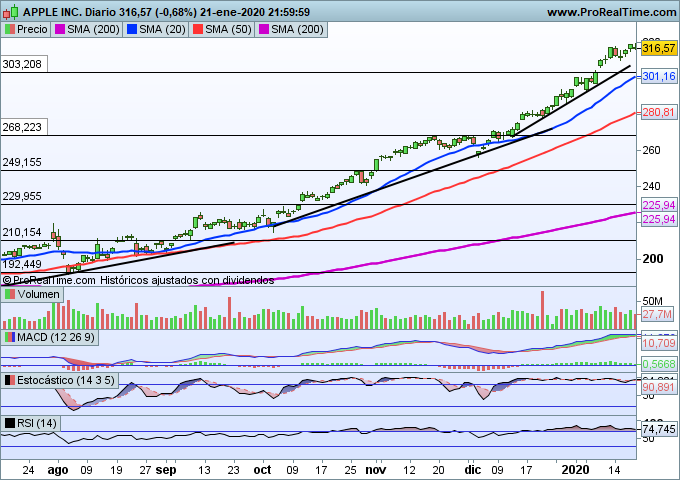Viewport: 680px width, 480px height.
Task: Click 'Históricos ajustados con dividendos' note
Action: 187,281
